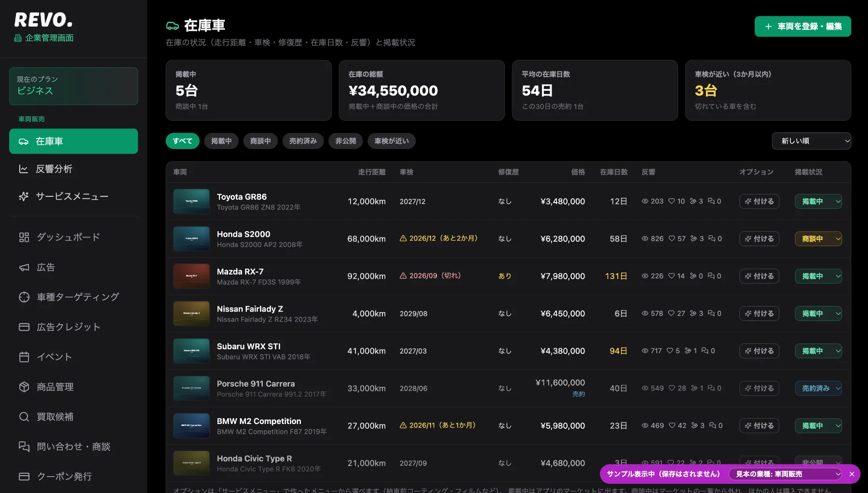Open the 新しい順 sort dropdown
The height and width of the screenshot is (493, 868).
812,141
